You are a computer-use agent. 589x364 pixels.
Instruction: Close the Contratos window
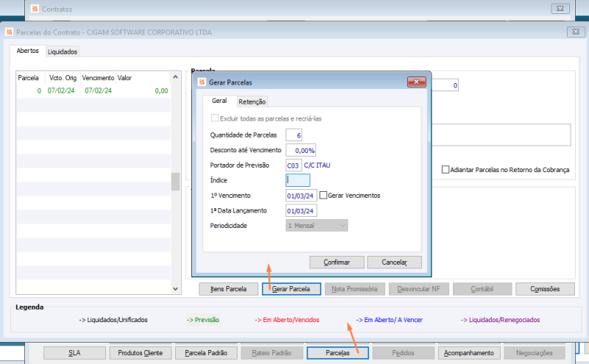tap(560, 8)
